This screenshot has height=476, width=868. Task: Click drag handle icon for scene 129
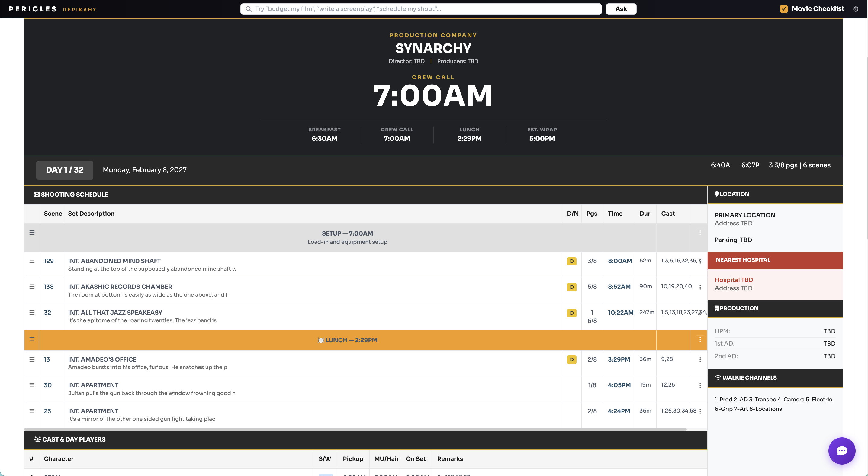[x=32, y=261]
